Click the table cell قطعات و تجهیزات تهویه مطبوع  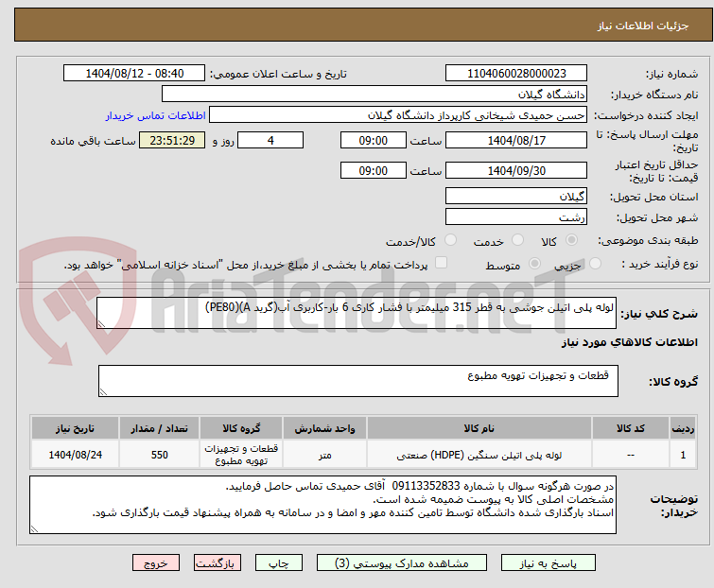[x=241, y=454]
